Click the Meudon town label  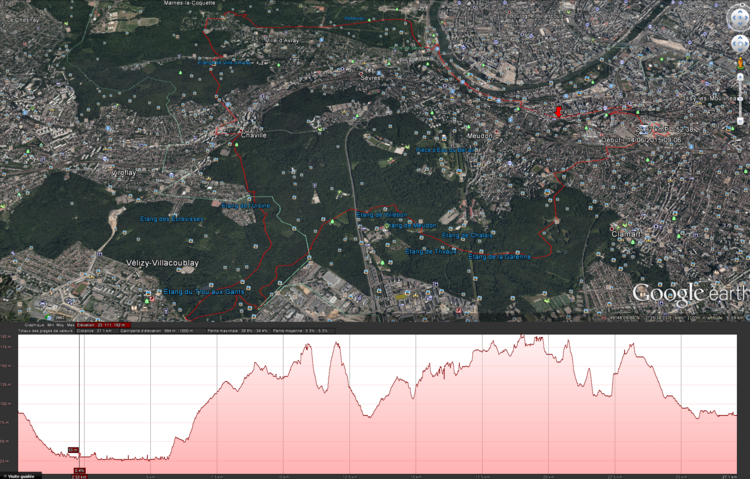coord(479,136)
